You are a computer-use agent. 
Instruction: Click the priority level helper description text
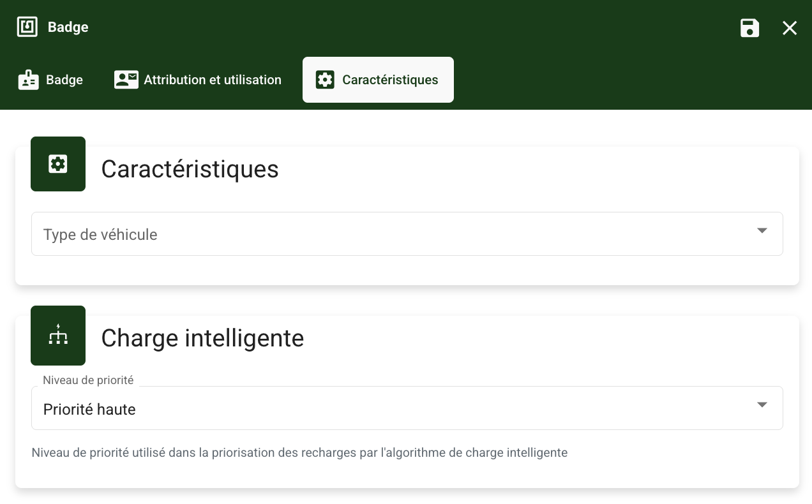(299, 453)
